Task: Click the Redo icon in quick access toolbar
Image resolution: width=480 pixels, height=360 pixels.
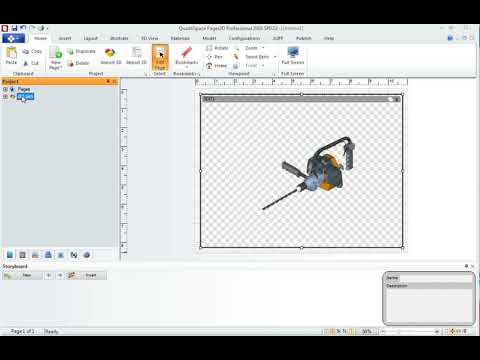Action: coord(32,28)
